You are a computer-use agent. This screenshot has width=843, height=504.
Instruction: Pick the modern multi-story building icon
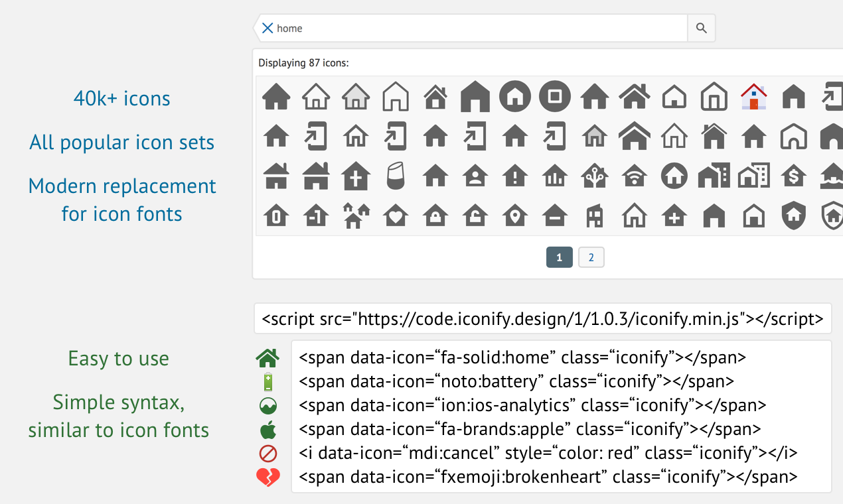tap(595, 216)
